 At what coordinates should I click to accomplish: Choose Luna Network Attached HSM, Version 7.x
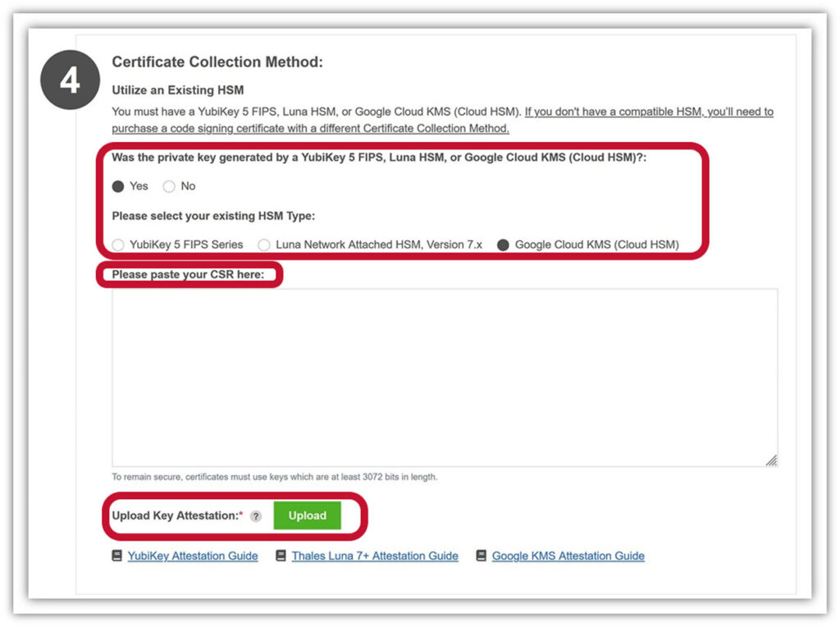tap(263, 245)
